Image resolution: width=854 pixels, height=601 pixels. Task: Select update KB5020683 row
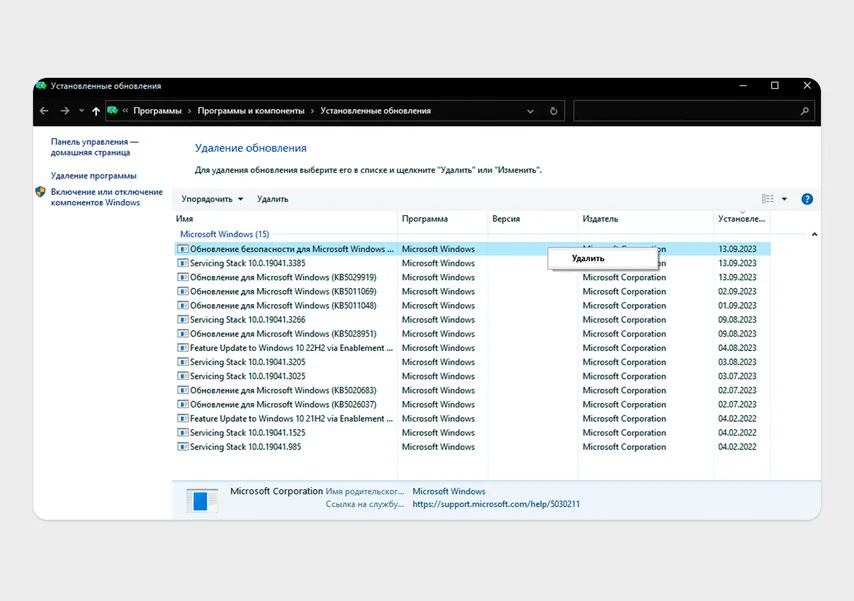pyautogui.click(x=472, y=390)
